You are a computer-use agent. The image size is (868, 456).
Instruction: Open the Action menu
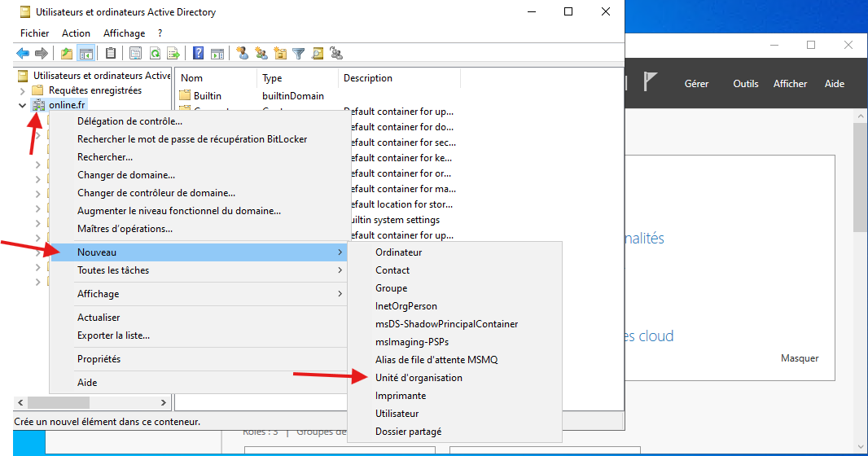click(76, 33)
